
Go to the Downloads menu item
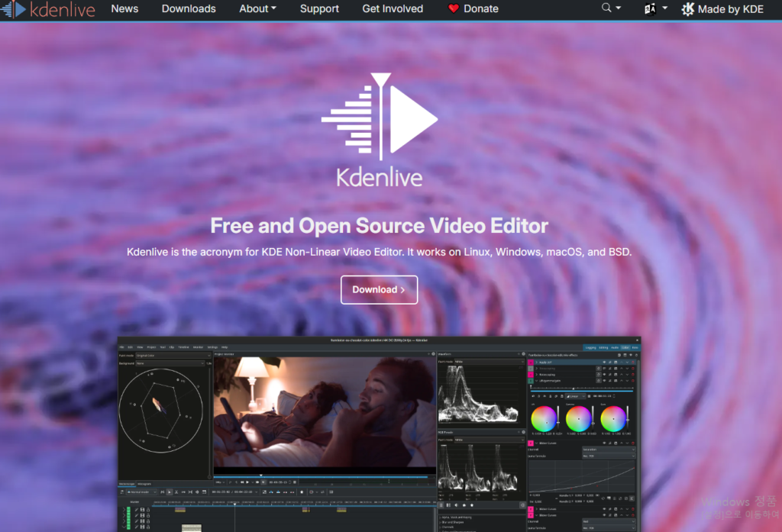pos(189,8)
